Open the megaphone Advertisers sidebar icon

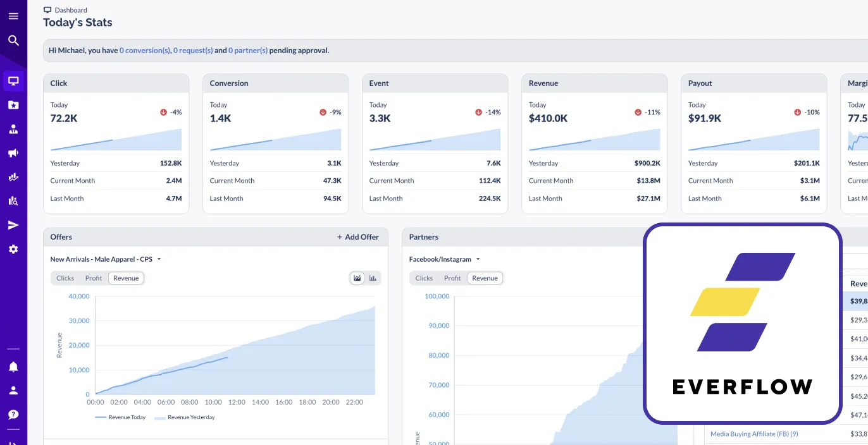point(13,153)
